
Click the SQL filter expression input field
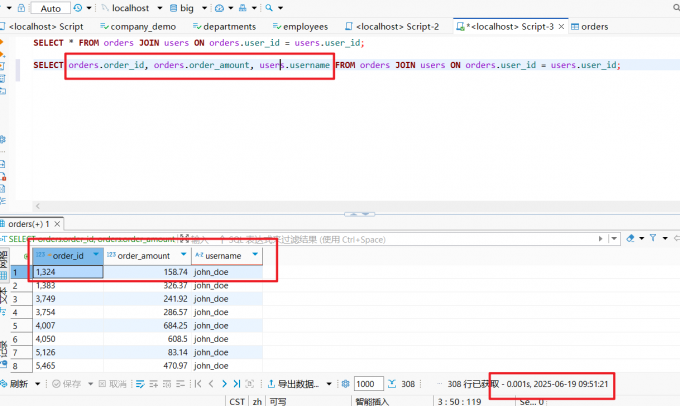pyautogui.click(x=390, y=239)
